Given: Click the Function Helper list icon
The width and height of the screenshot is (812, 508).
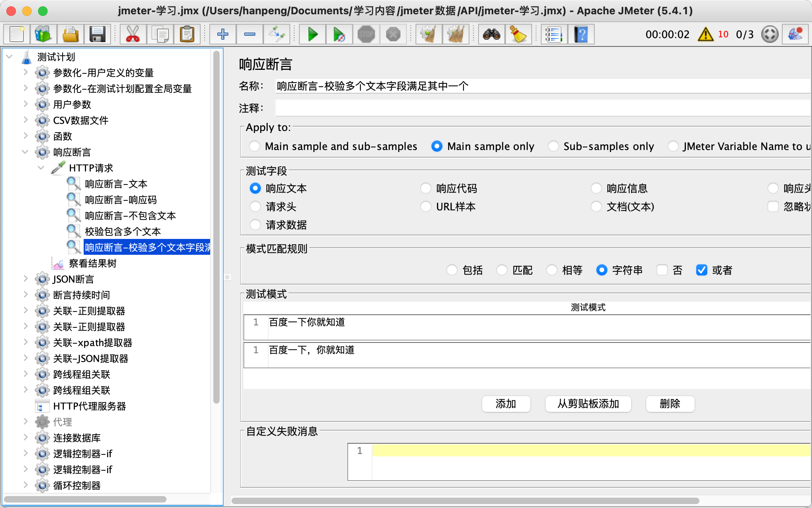Looking at the screenshot, I should pyautogui.click(x=553, y=35).
